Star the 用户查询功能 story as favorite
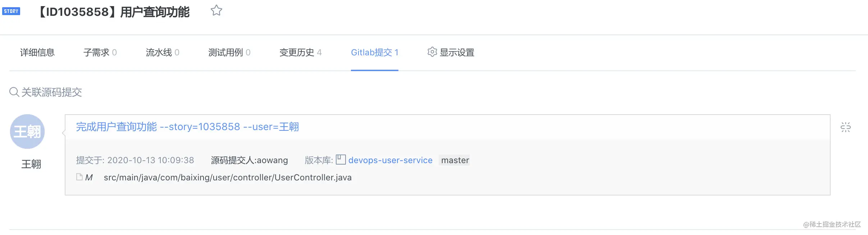 click(216, 10)
